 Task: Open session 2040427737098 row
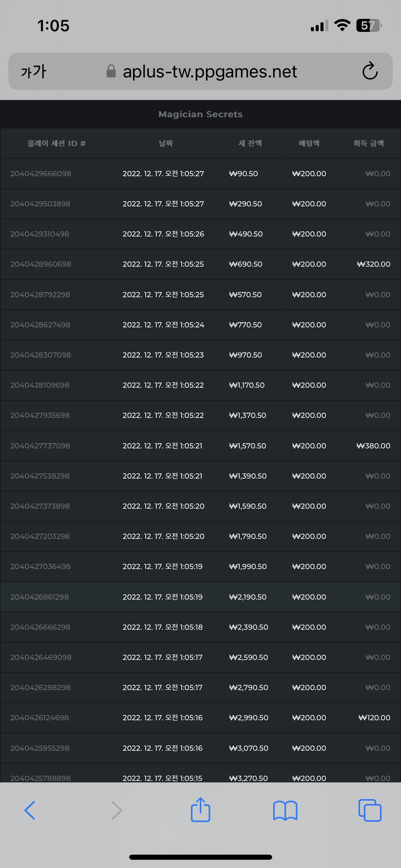point(200,446)
